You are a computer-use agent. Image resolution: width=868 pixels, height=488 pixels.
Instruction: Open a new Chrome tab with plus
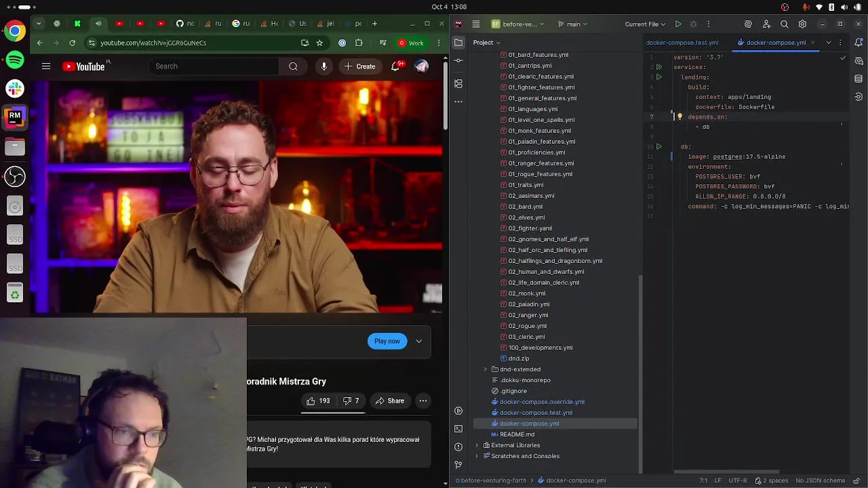coord(374,24)
